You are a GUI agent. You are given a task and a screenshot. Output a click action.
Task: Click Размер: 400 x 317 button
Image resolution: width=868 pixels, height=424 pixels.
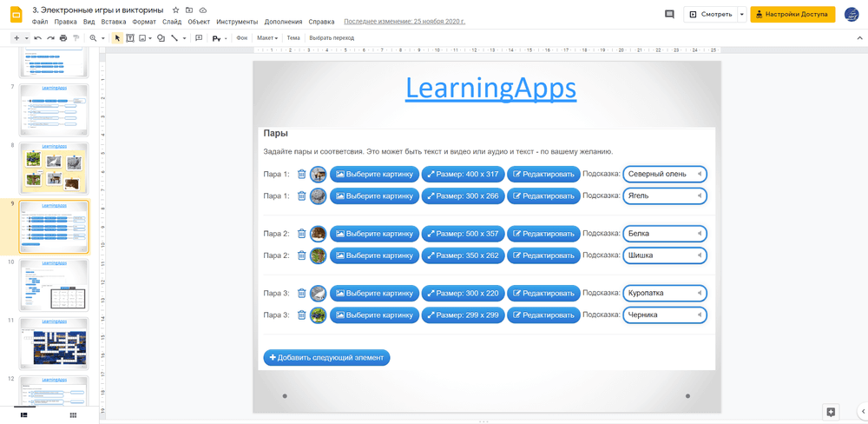(x=463, y=174)
